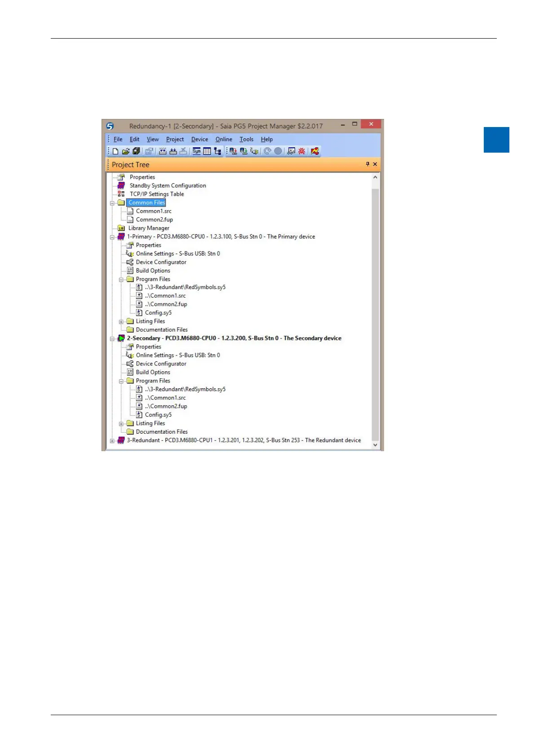Open the Online menu
Viewport: 535px width, 756px height.
pos(224,139)
